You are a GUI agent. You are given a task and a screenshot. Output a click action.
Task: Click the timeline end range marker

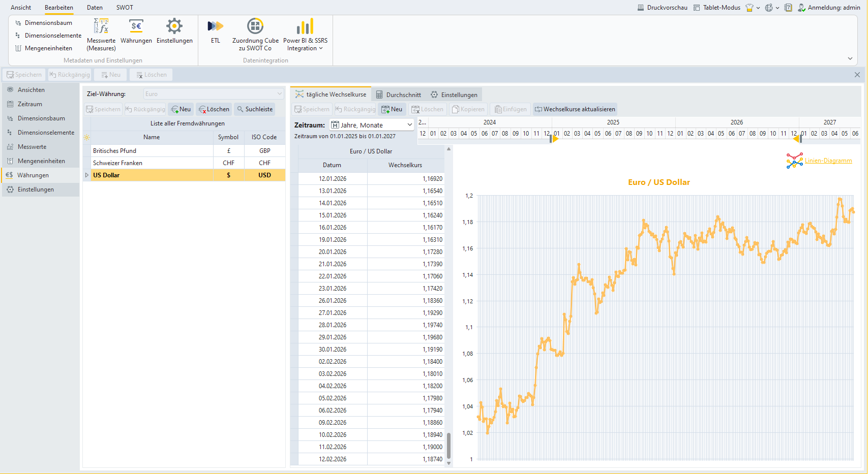797,139
